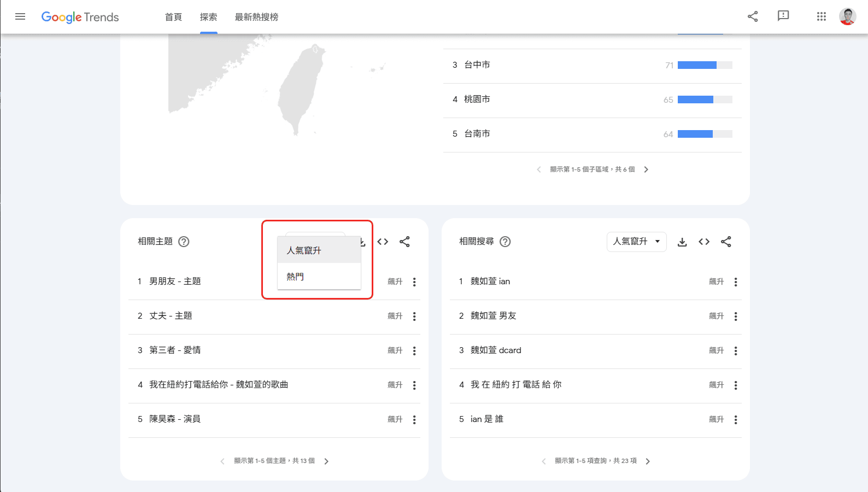Go to previous page of related queries

(544, 461)
